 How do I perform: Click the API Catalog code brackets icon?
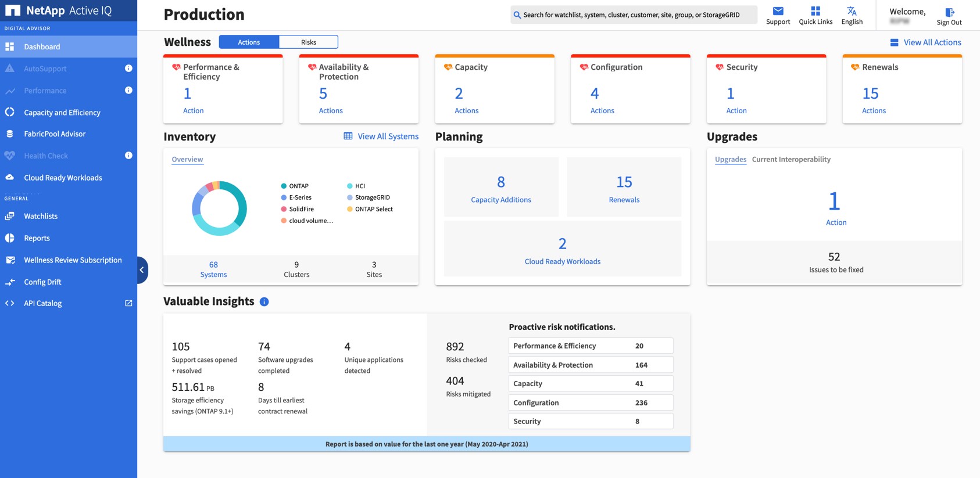(10, 303)
